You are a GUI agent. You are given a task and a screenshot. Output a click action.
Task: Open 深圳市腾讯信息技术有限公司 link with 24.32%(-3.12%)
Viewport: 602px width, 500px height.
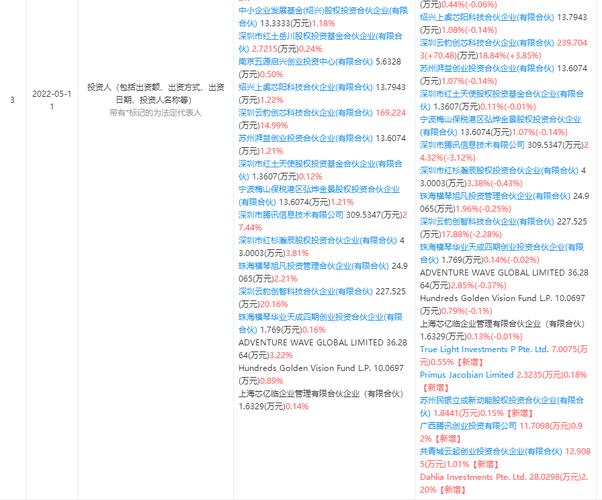(472, 145)
